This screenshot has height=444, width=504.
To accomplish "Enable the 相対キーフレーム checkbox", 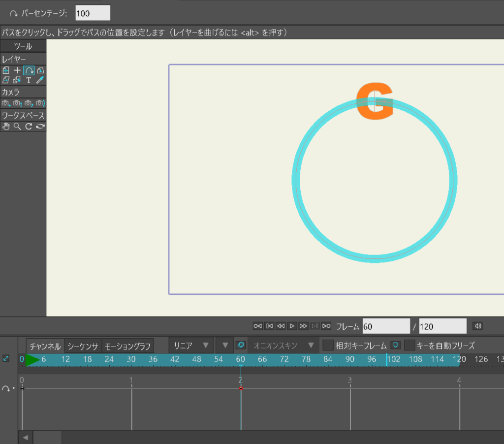I will [328, 346].
